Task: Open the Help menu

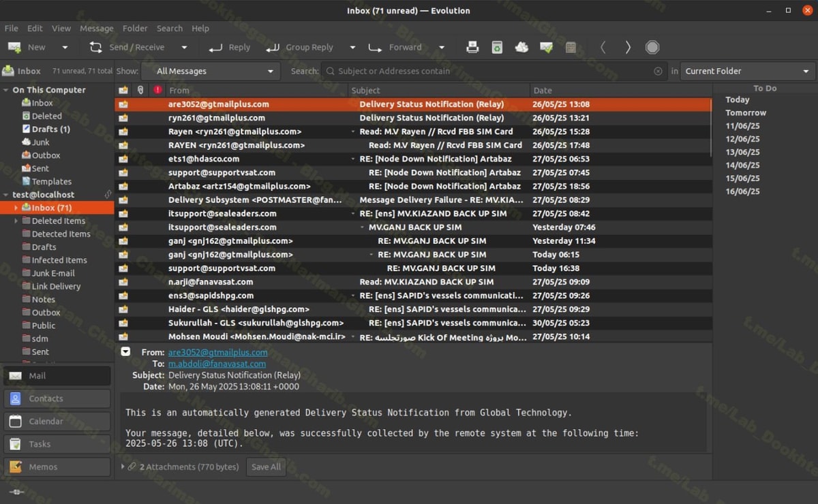Action: (x=200, y=29)
